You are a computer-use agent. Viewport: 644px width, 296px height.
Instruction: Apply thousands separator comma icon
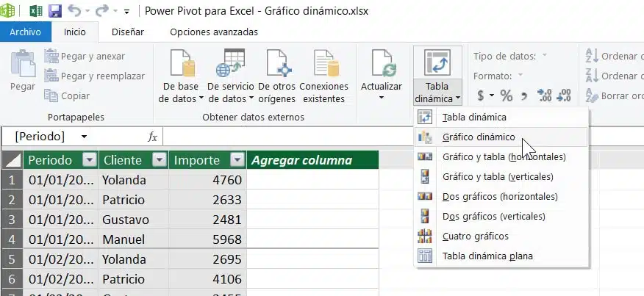click(x=524, y=96)
